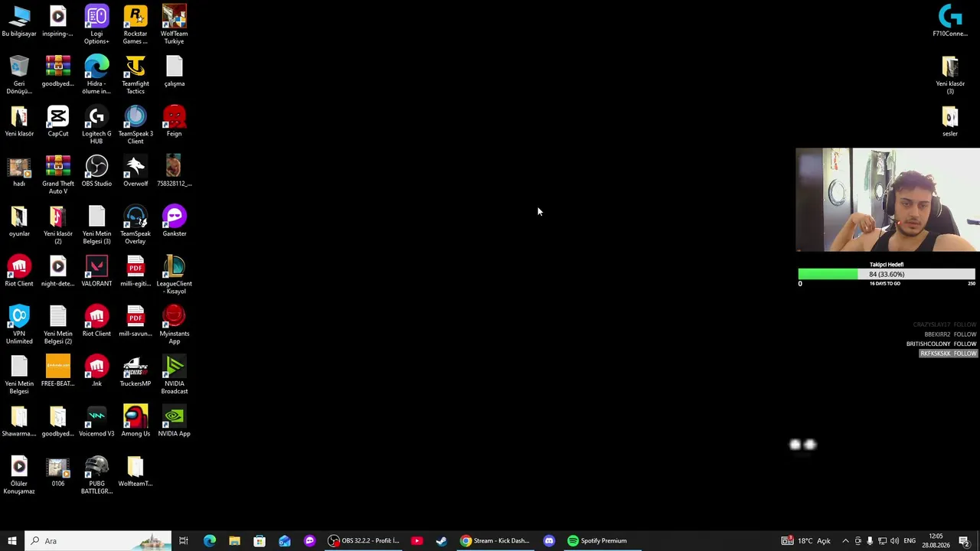
Task: Select the Yeni klasör (3) folder
Action: click(950, 75)
